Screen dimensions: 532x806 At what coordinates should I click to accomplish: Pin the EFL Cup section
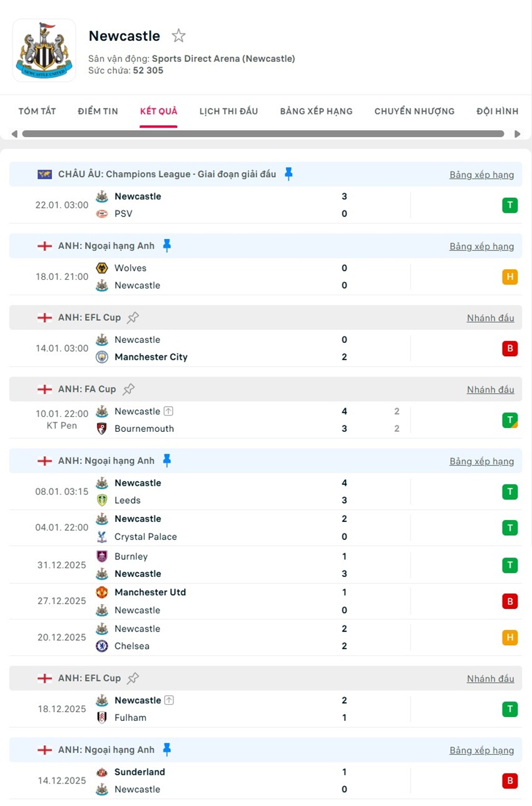tap(132, 317)
